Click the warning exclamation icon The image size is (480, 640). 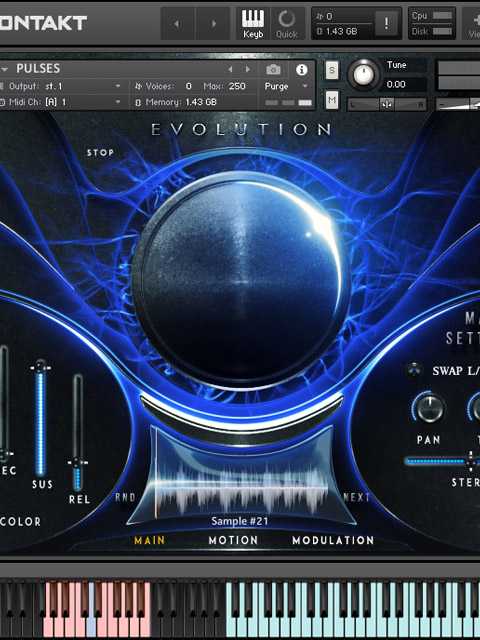pyautogui.click(x=386, y=23)
